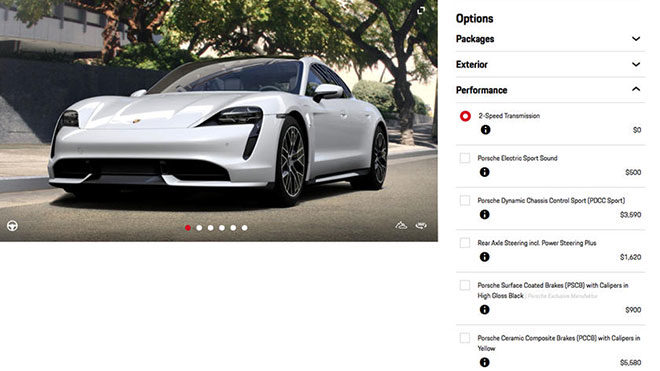This screenshot has height=371, width=660.
Task: Activate the 360 rotate view icon
Action: click(x=421, y=226)
